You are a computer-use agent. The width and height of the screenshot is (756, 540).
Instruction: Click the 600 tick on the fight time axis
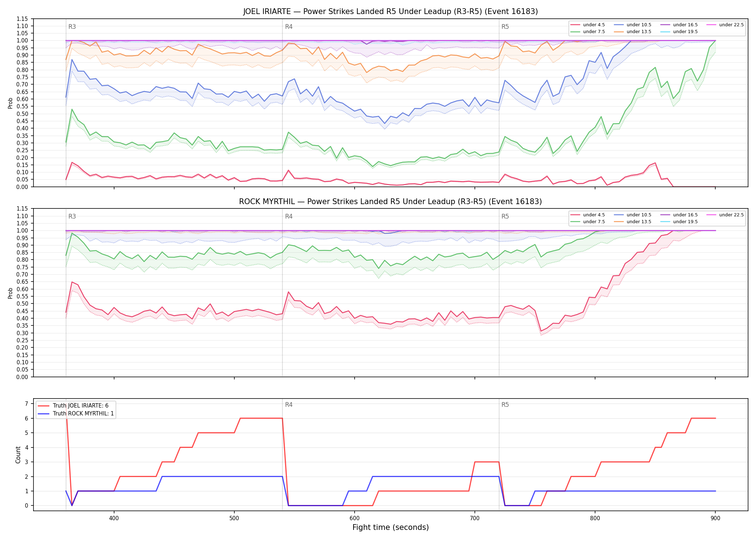(x=355, y=518)
